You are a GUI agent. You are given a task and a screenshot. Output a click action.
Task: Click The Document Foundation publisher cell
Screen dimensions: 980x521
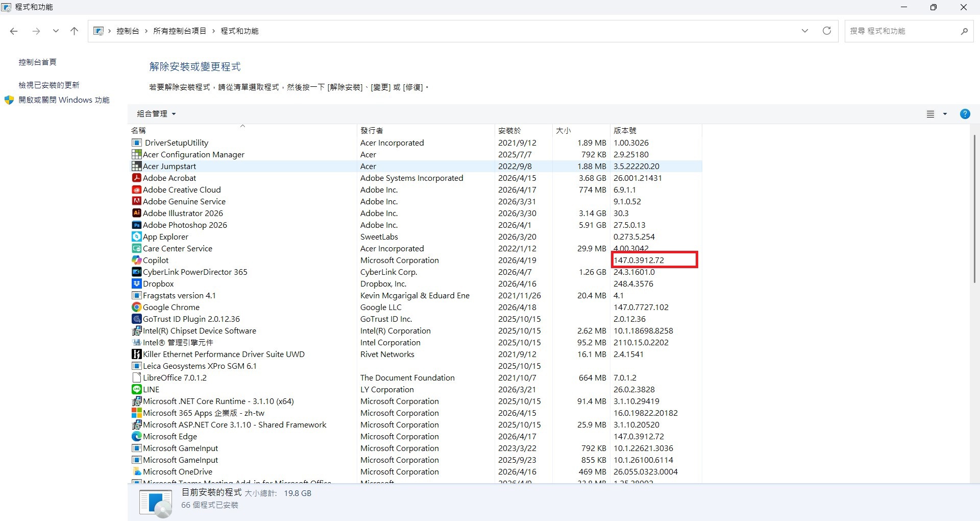[407, 377]
